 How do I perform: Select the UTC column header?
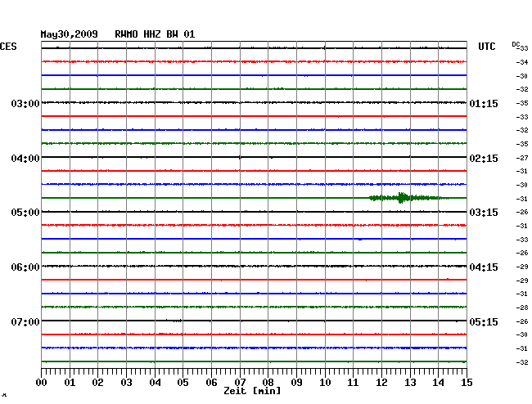point(487,47)
